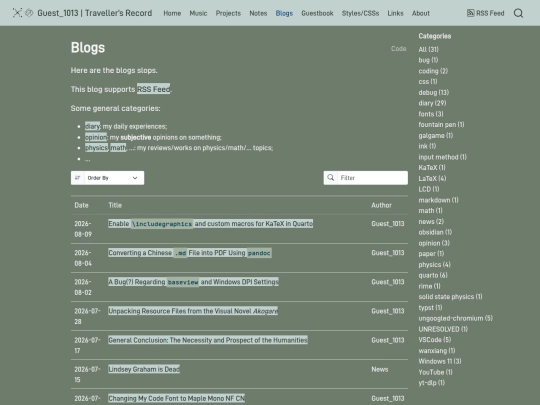Filter by category paper (1)
Screen dimensions: 540x405
tap(431, 254)
